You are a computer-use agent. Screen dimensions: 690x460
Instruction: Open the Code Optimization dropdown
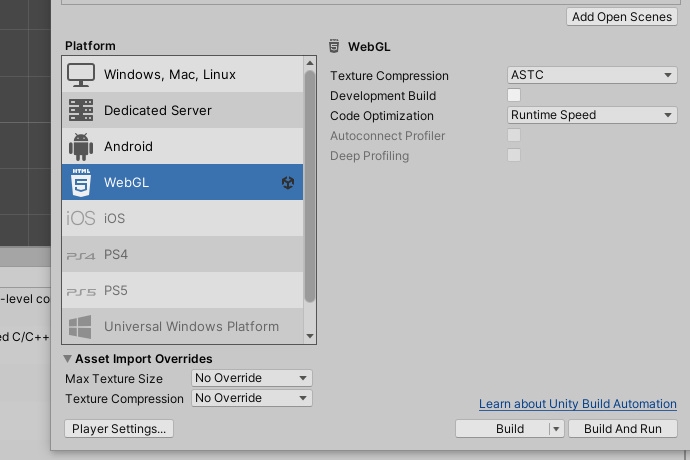pyautogui.click(x=592, y=115)
